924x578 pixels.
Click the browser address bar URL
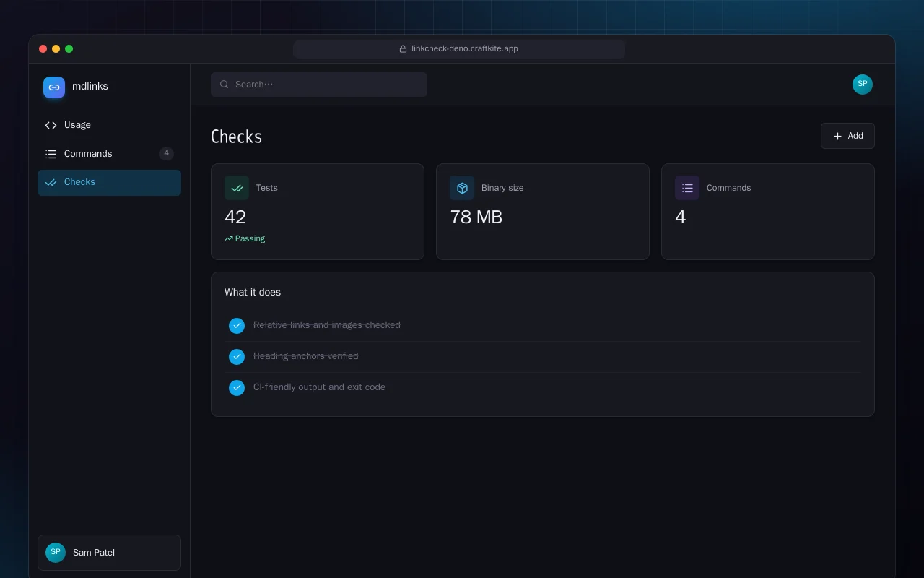(459, 49)
